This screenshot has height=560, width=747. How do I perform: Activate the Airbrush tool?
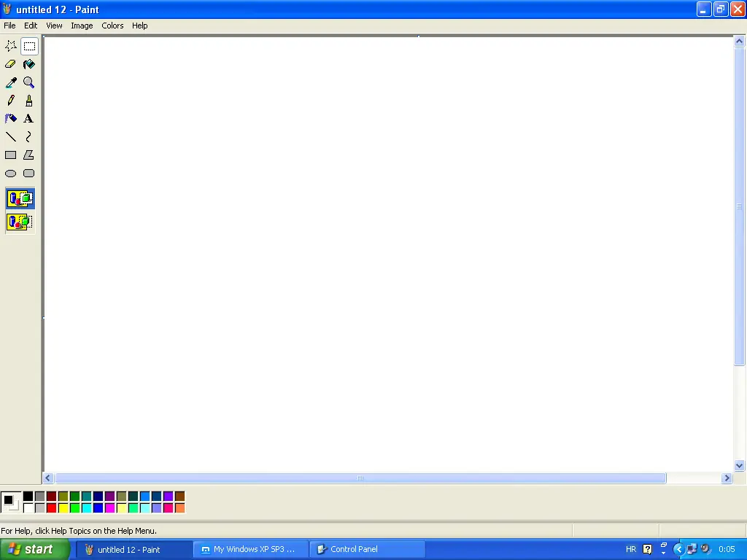10,118
